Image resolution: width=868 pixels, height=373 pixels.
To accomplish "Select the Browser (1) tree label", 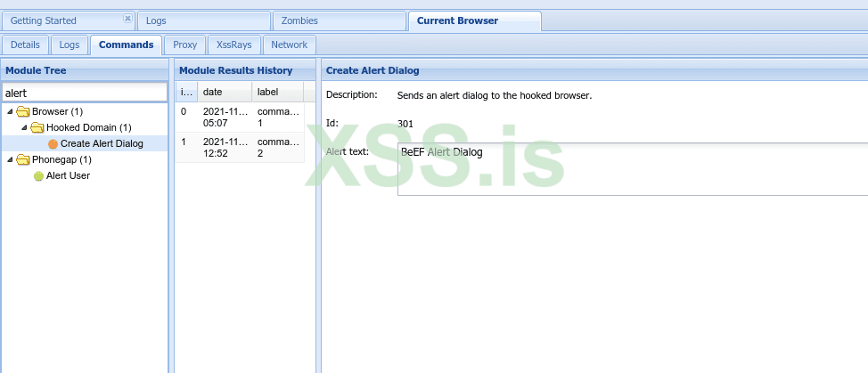I will tap(58, 111).
